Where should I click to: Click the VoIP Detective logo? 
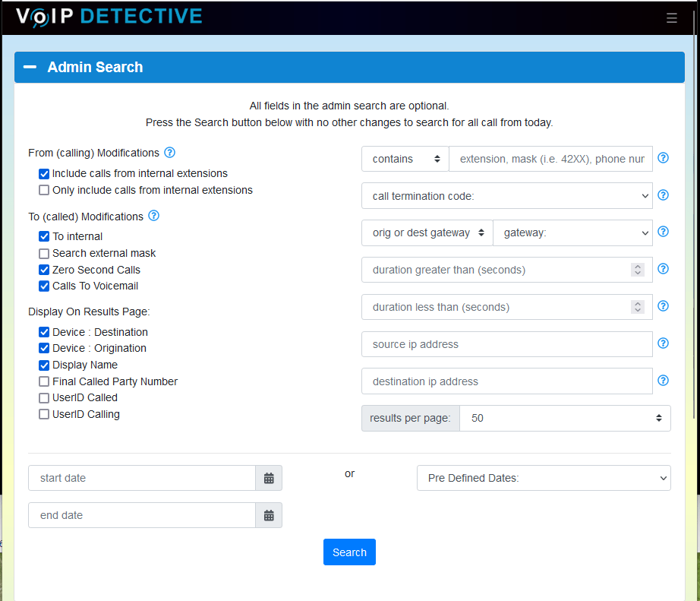[x=109, y=17]
